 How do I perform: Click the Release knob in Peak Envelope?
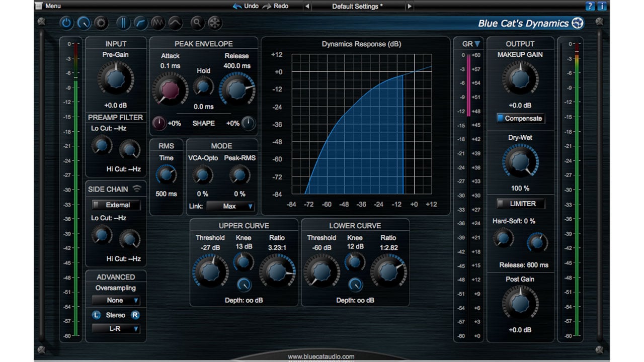236,89
